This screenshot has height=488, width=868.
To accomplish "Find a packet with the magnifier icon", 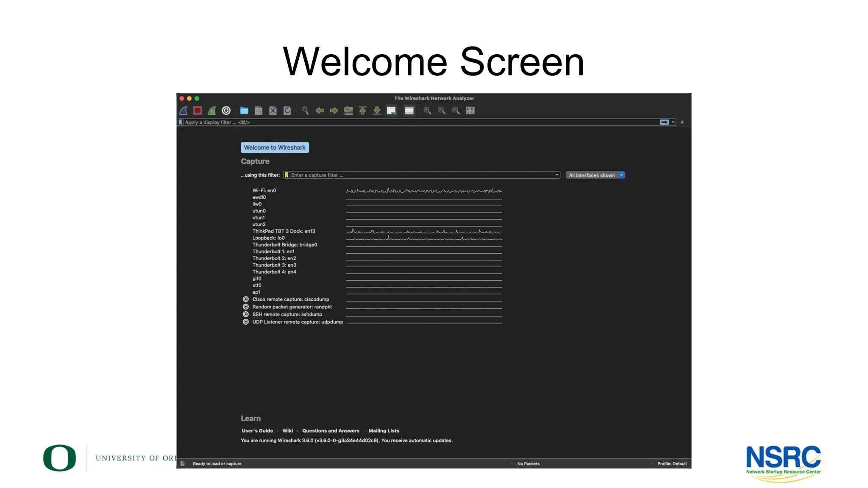I will tap(305, 111).
